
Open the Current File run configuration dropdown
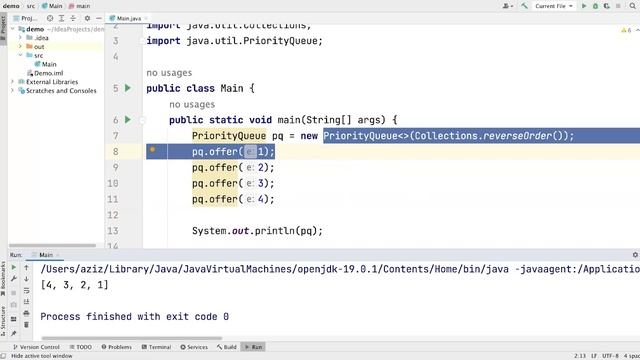553,6
